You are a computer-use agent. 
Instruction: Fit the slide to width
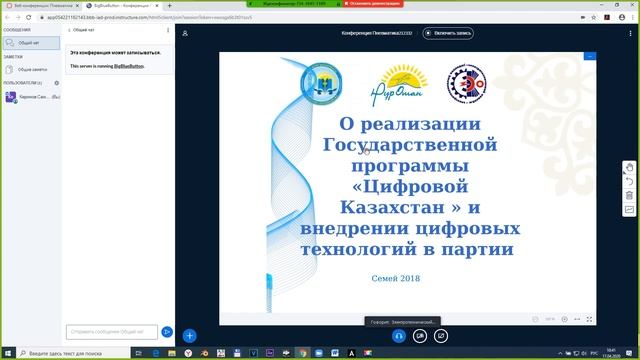(x=577, y=319)
